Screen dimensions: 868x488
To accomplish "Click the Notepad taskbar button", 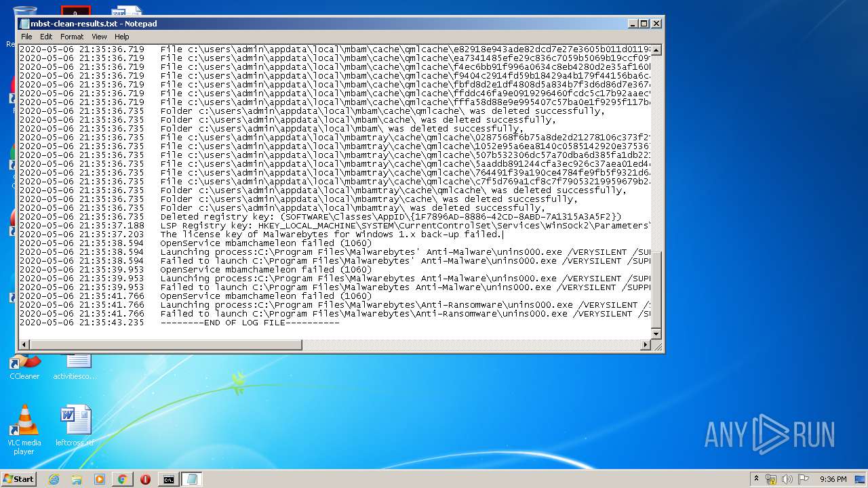I will click(x=192, y=479).
